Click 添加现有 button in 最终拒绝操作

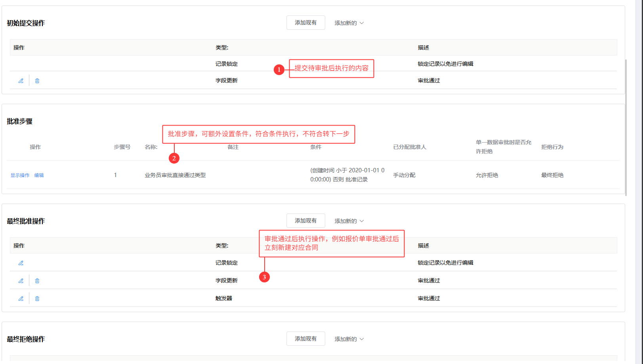coord(305,339)
